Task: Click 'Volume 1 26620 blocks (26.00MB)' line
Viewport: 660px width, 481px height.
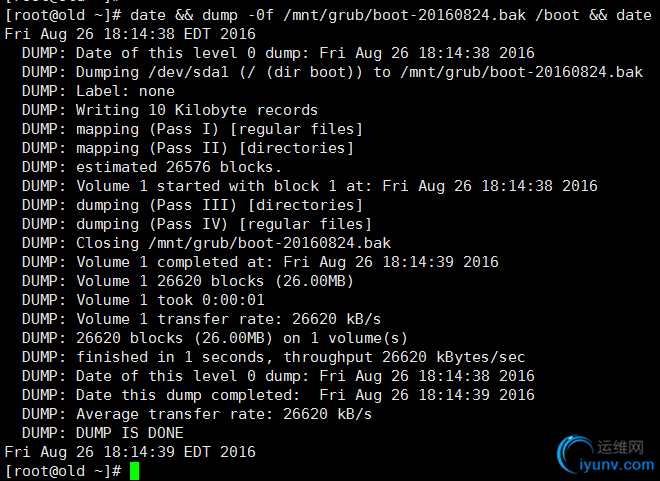Action: pyautogui.click(x=188, y=281)
